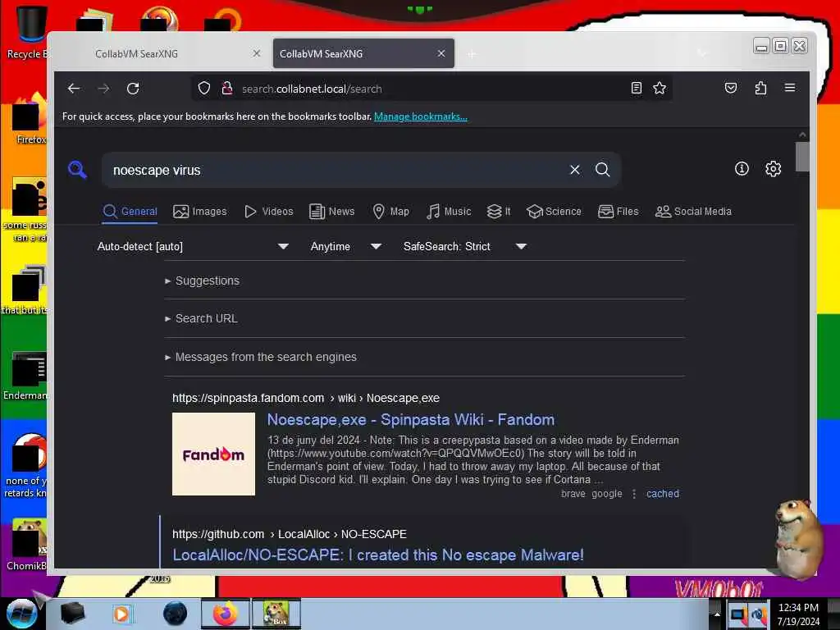840x630 pixels.
Task: Open the media player taskbar icon
Action: tap(121, 614)
